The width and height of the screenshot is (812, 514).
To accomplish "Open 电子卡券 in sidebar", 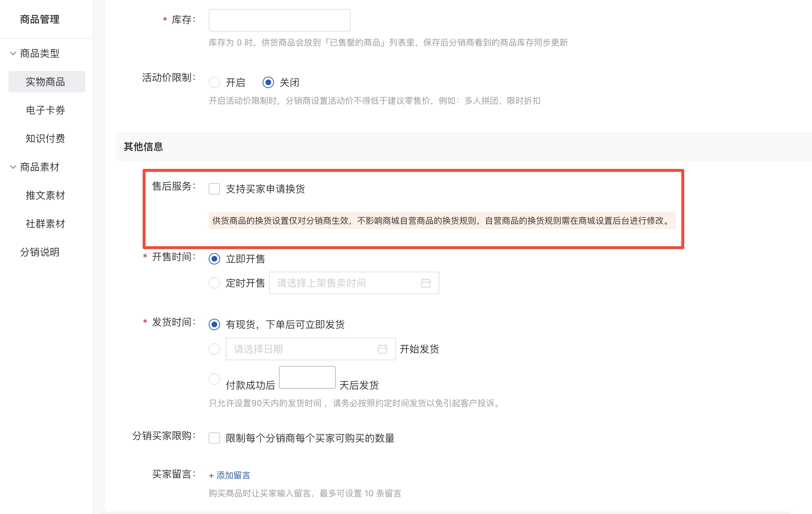I will (45, 110).
